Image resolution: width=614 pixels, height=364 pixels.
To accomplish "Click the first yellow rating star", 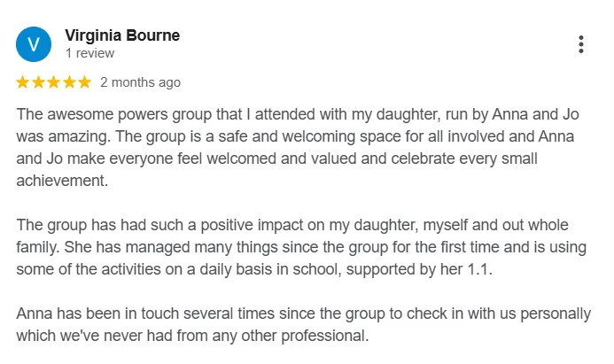I will click(x=23, y=82).
